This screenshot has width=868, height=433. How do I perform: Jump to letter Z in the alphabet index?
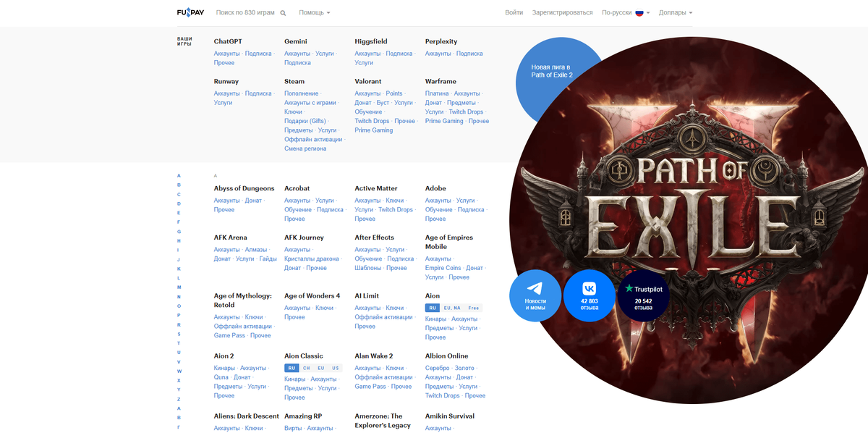[x=179, y=399]
